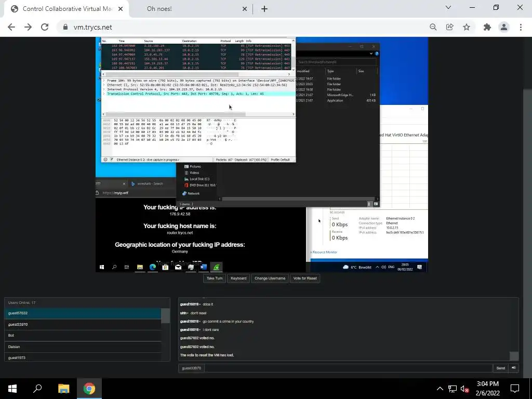Open host notification center icon
The width and height of the screenshot is (532, 399).
click(515, 389)
